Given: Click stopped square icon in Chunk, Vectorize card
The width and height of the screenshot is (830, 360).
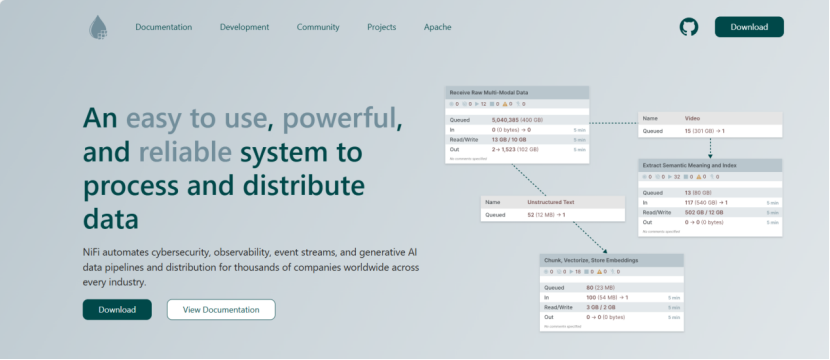Looking at the screenshot, I should 588,272.
